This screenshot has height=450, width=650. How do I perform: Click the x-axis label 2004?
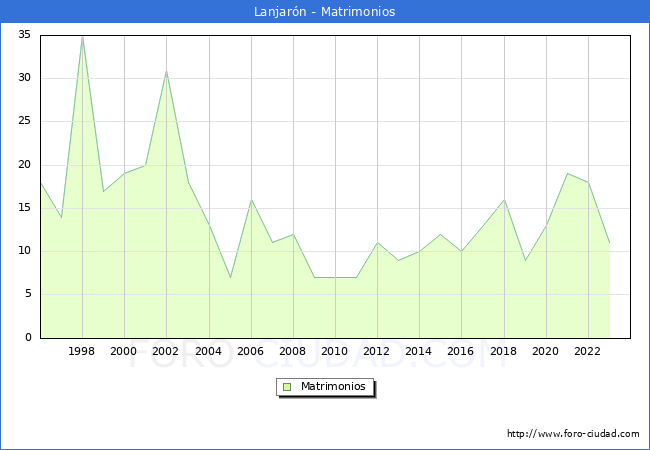[x=208, y=351]
